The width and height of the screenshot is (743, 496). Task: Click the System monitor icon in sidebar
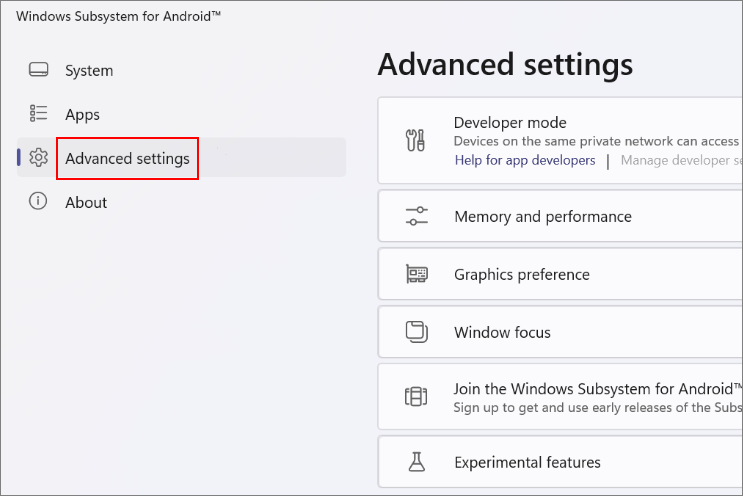pos(39,71)
